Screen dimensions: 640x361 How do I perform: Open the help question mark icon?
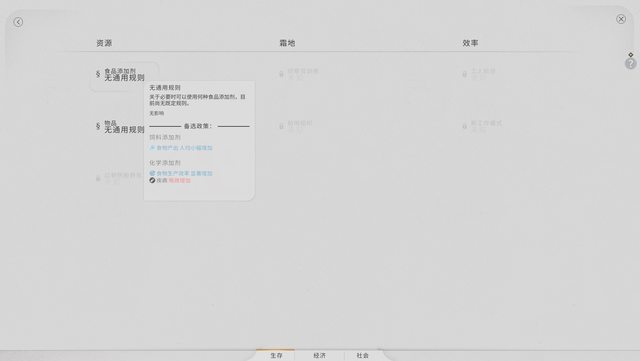[631, 64]
